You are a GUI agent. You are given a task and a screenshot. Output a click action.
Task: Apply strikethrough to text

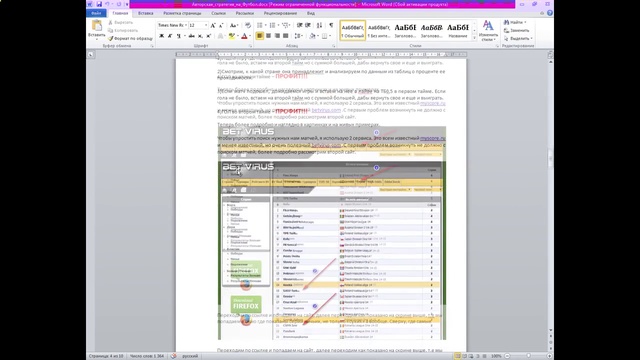click(x=191, y=36)
